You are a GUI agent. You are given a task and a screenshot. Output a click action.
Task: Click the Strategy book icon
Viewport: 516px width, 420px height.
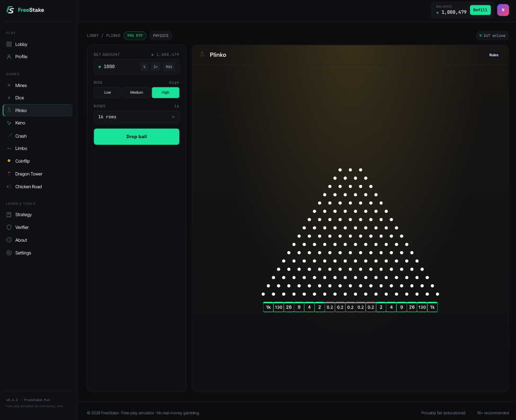point(9,214)
